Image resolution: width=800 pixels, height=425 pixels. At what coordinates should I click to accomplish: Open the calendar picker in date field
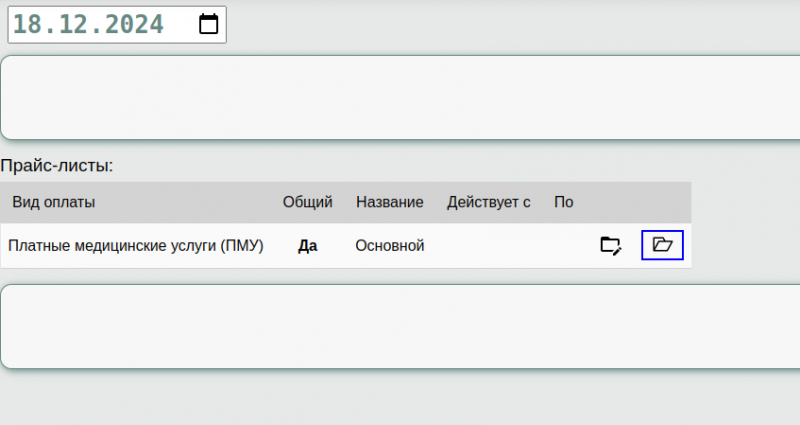[208, 25]
